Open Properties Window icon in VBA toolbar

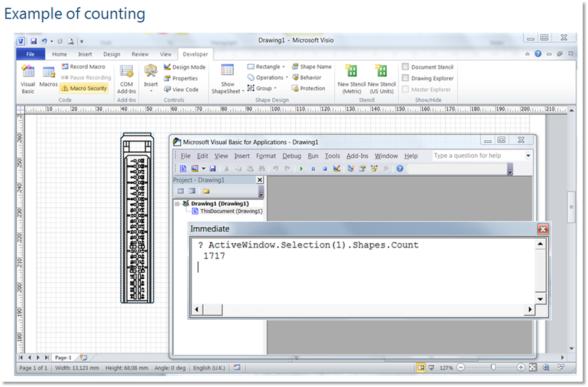click(x=362, y=168)
